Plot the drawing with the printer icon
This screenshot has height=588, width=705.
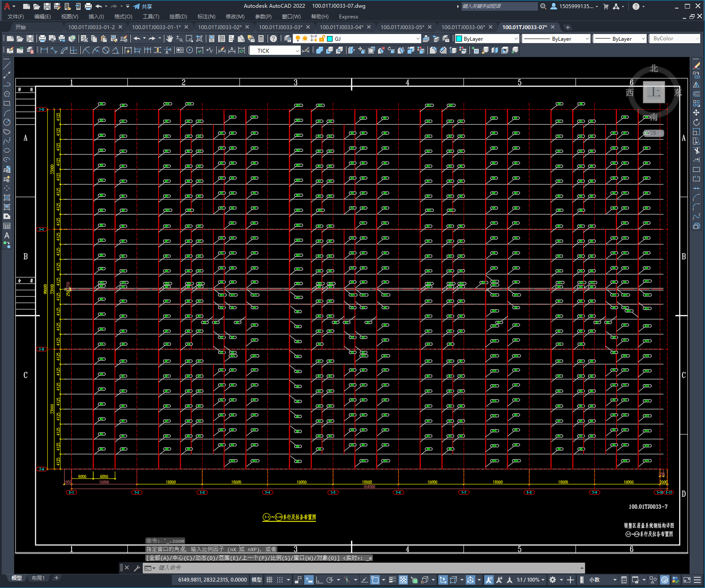[x=88, y=6]
